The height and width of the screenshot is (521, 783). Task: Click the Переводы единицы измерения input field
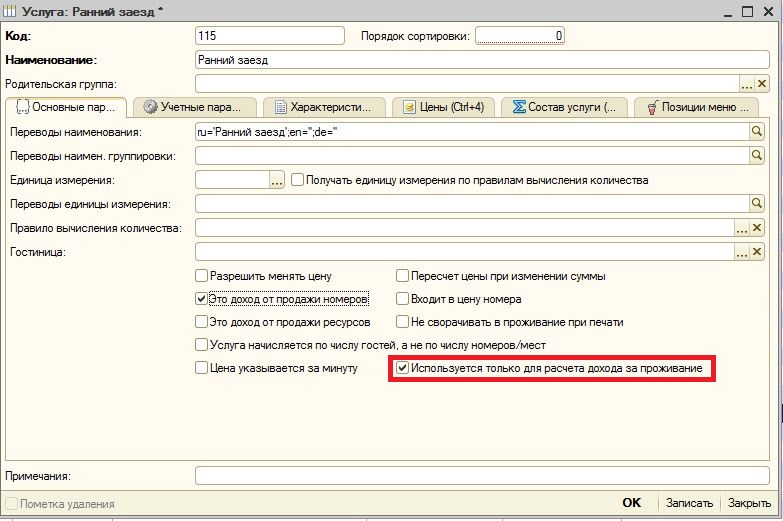[472, 203]
